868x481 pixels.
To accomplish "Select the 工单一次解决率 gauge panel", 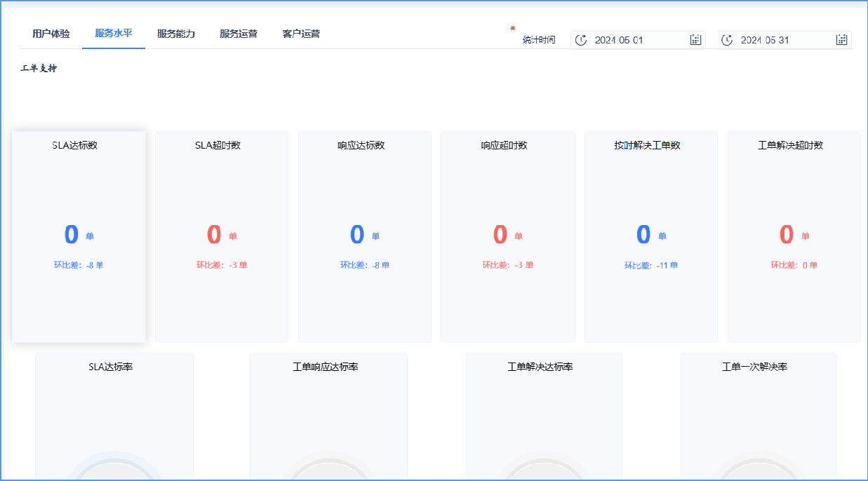I will (759, 416).
